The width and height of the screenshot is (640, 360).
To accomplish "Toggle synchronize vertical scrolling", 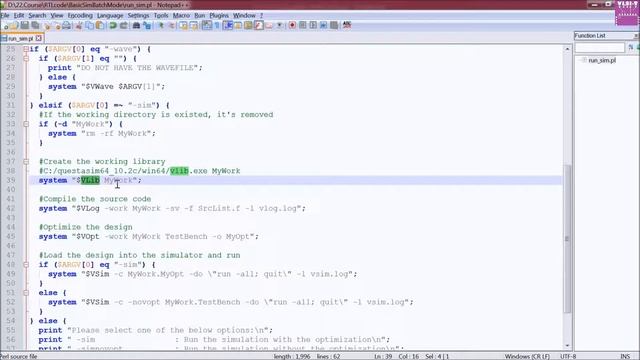I will (x=183, y=25).
